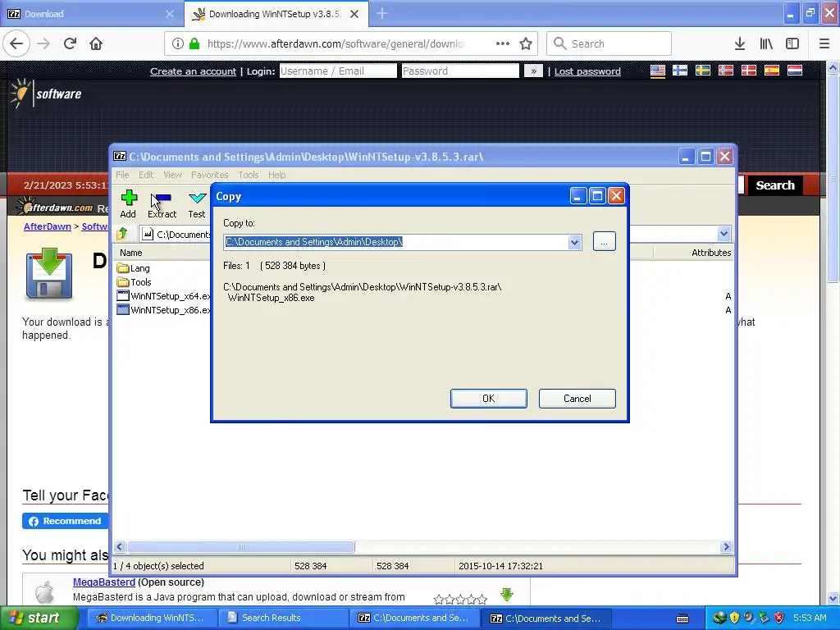Go to the browser Home page
Viewport: 840px width, 630px height.
click(x=96, y=43)
